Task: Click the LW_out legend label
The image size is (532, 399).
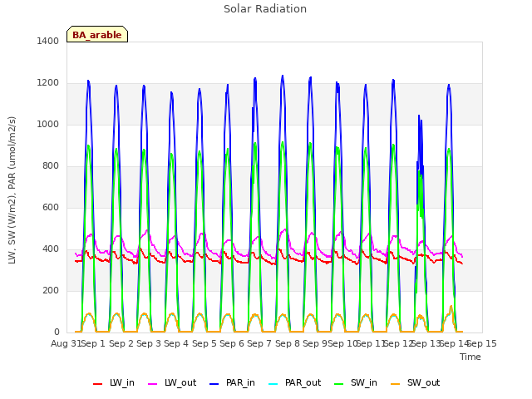Action: 180,383
